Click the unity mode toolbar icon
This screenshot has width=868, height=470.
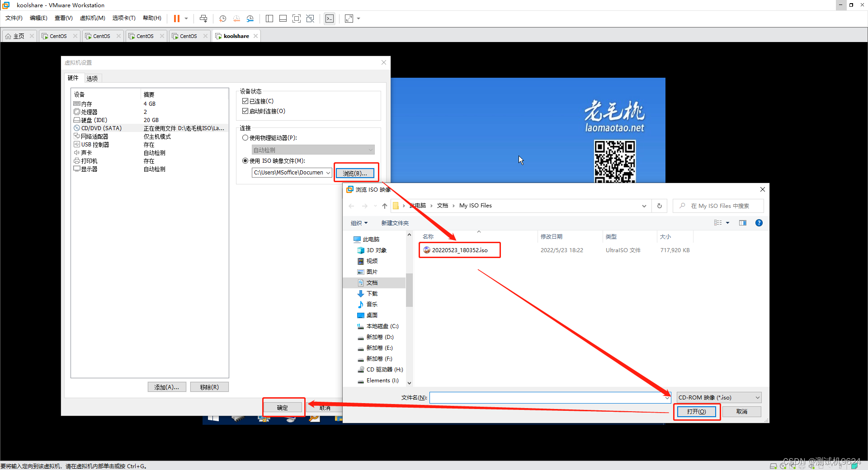click(310, 19)
